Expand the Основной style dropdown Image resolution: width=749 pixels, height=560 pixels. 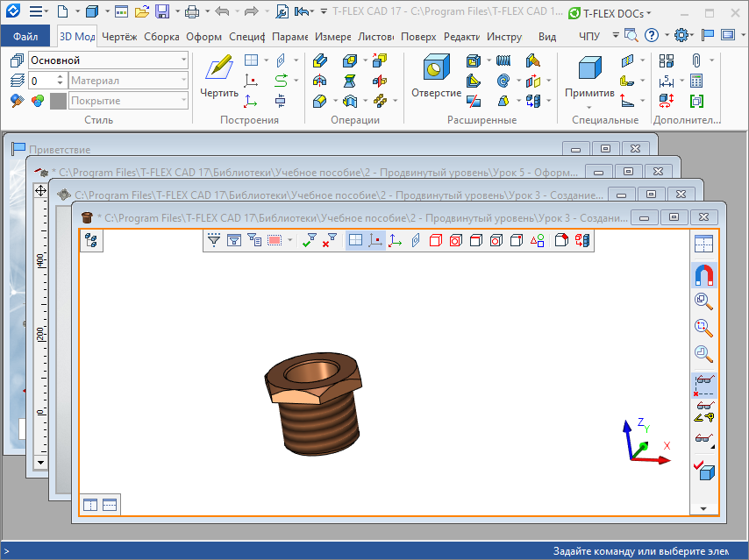[x=183, y=60]
